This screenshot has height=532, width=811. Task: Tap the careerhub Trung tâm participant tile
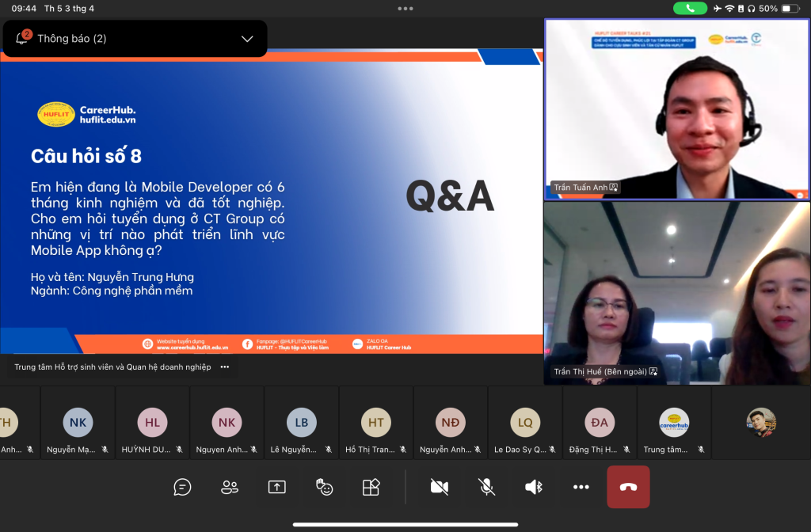pyautogui.click(x=674, y=431)
